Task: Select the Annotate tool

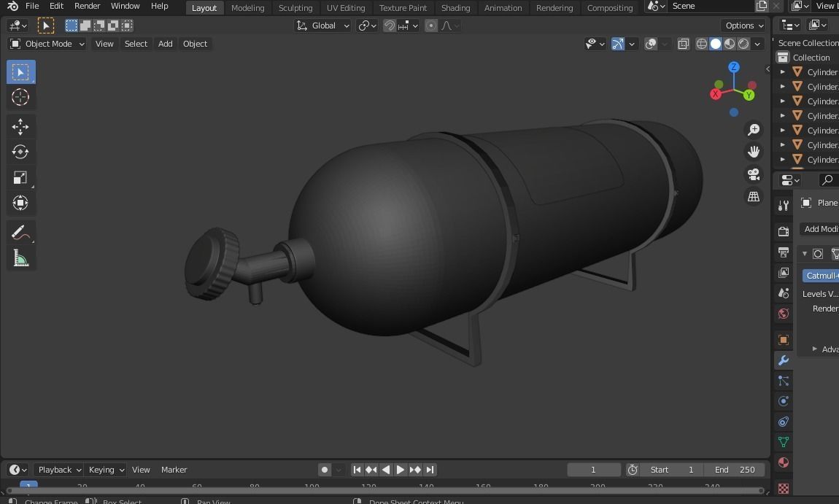Action: 20,232
